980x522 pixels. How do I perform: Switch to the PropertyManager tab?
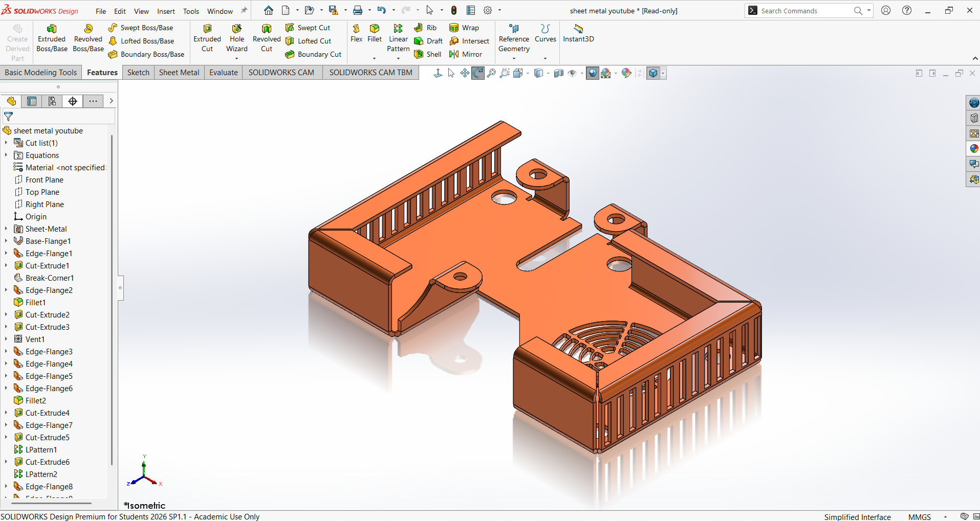pyautogui.click(x=32, y=101)
